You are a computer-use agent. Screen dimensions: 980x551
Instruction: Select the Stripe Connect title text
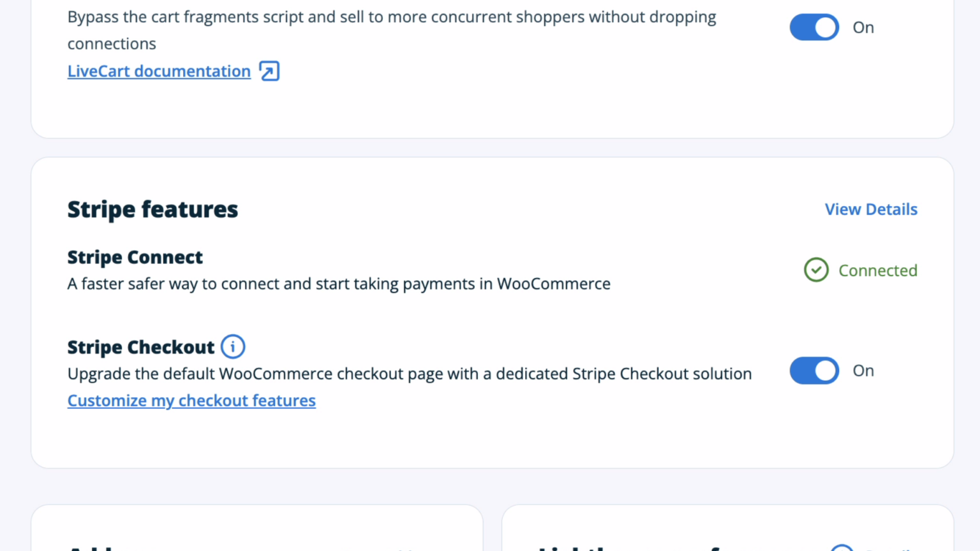[135, 257]
